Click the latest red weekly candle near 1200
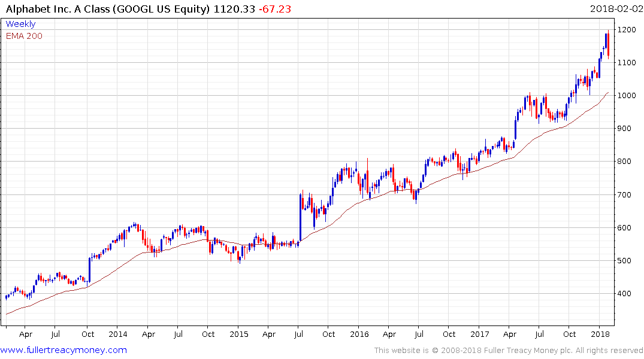Screen dimensions: 644x359 pyautogui.click(x=608, y=44)
